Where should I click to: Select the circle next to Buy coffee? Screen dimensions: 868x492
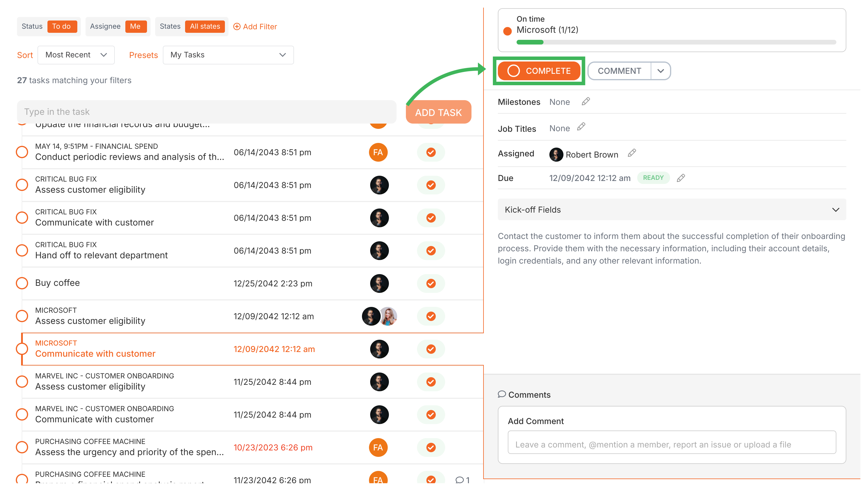tap(22, 283)
